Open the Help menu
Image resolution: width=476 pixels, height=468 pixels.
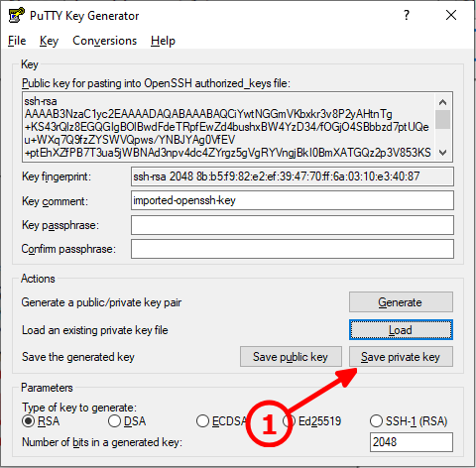tap(163, 41)
